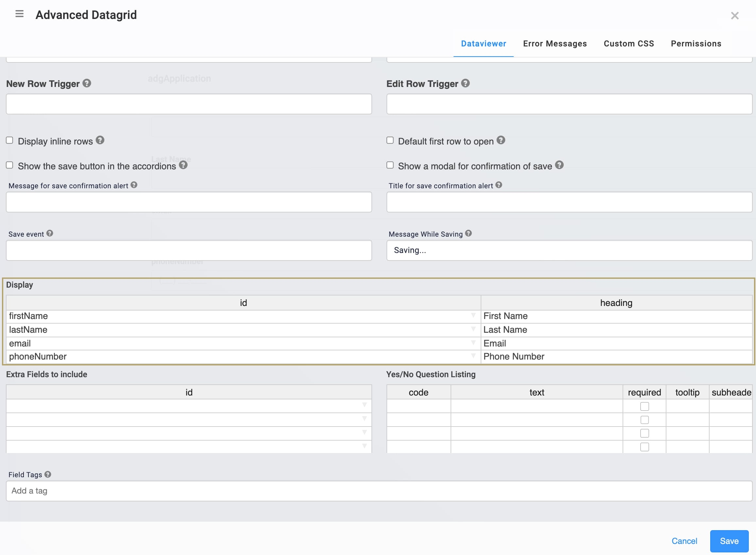756x555 pixels.
Task: Click help icon for modal confirmation of save
Action: point(559,165)
